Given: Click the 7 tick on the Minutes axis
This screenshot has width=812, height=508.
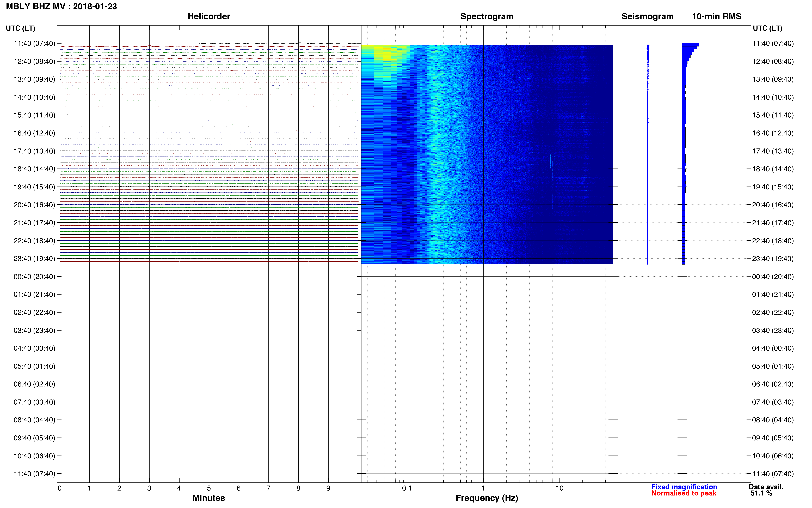Looking at the screenshot, I should coord(269,488).
